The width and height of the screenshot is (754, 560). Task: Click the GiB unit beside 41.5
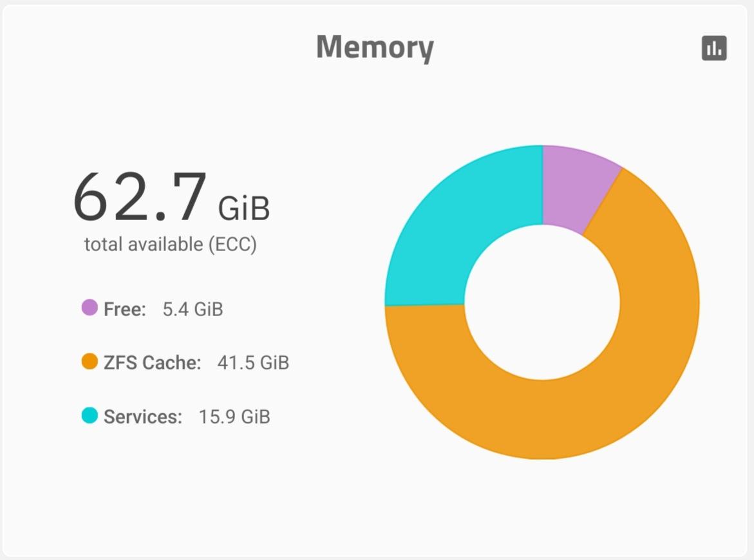pyautogui.click(x=274, y=363)
